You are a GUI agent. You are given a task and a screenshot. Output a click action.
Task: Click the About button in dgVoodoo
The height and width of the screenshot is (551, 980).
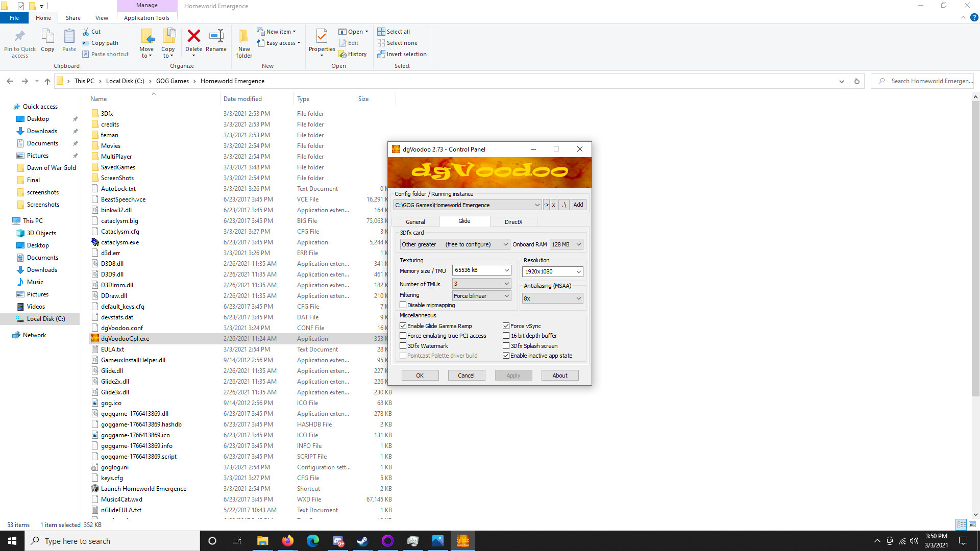pos(560,375)
